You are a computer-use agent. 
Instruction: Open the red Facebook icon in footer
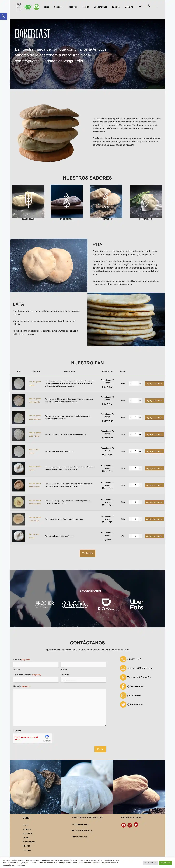pyautogui.click(x=123, y=825)
